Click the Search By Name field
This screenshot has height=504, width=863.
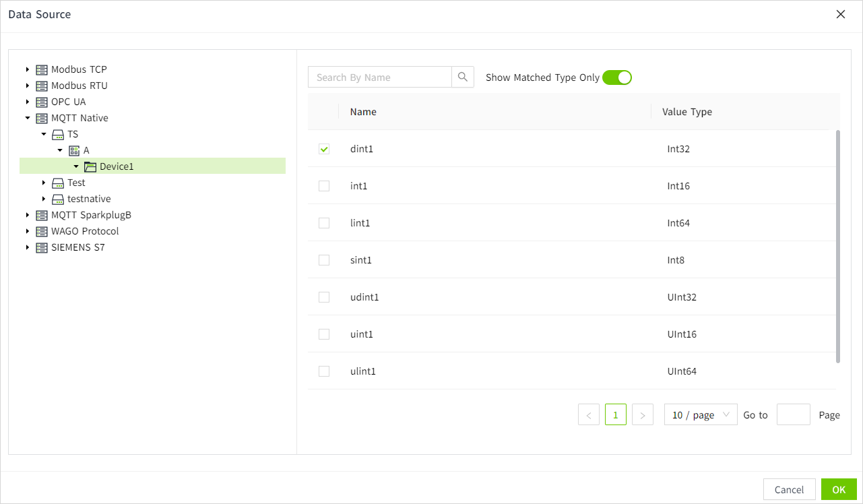tap(379, 77)
